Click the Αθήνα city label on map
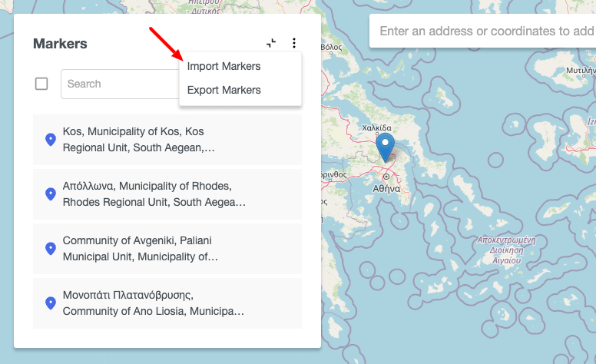Viewport: 596px width, 364px height. [386, 188]
